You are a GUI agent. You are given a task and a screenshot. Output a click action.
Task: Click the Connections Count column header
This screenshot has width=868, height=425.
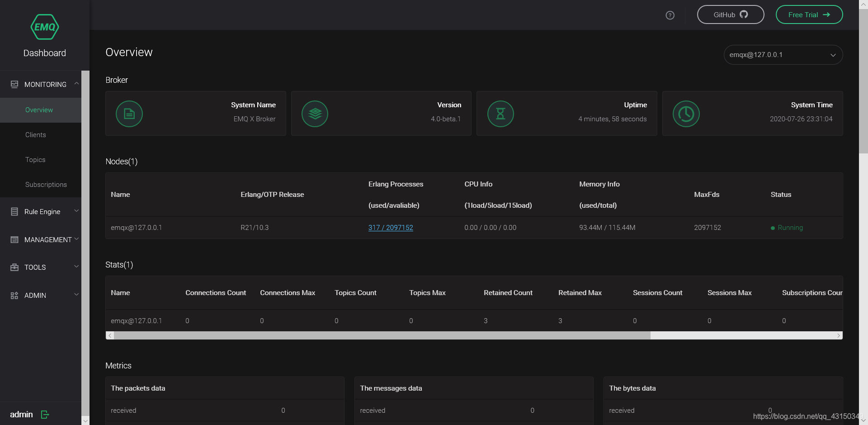216,293
